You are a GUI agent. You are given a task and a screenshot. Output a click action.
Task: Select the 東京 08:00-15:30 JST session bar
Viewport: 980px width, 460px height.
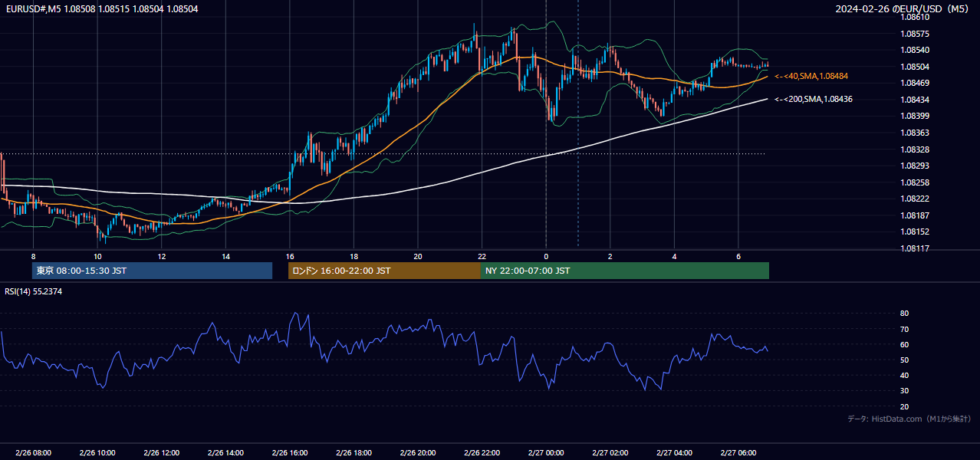(152, 271)
